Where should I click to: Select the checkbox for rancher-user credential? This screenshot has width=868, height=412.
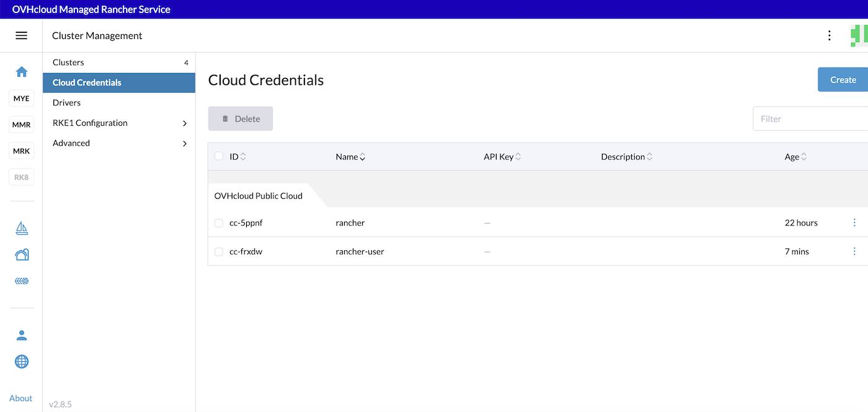218,252
